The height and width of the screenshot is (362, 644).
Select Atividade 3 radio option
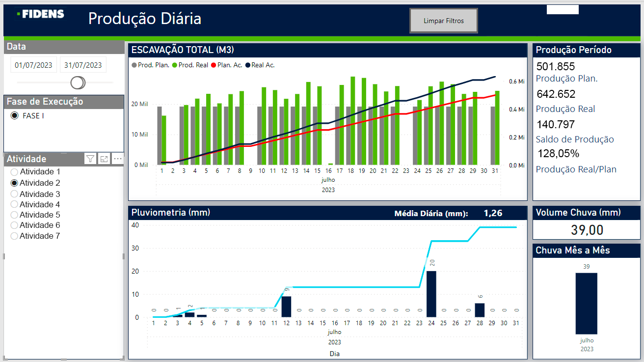[14, 194]
